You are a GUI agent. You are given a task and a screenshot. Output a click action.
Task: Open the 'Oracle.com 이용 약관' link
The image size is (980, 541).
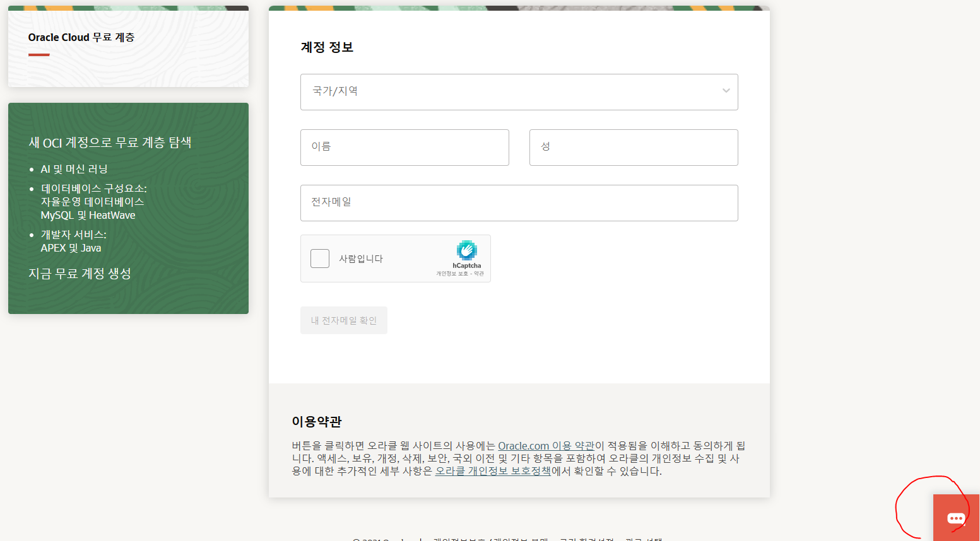[x=546, y=446]
